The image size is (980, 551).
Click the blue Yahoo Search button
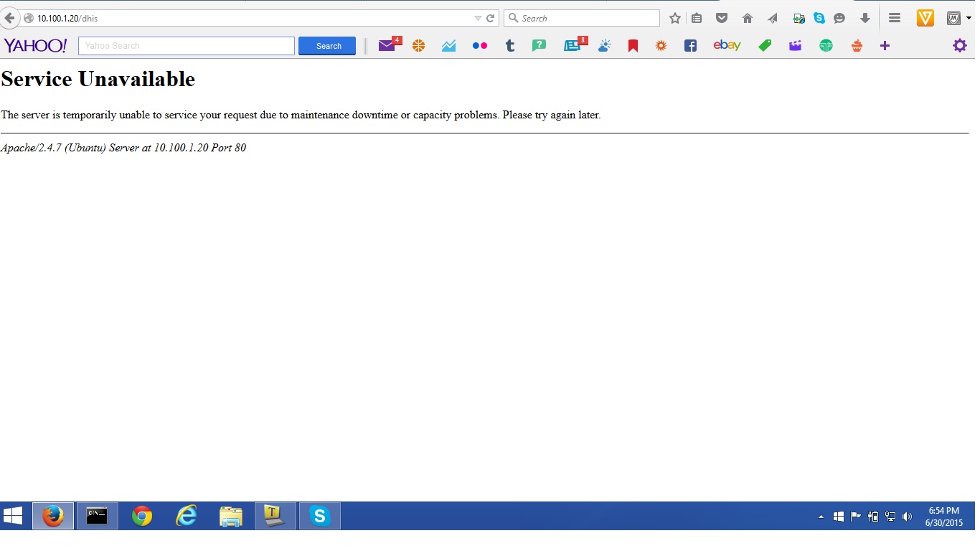[x=327, y=46]
